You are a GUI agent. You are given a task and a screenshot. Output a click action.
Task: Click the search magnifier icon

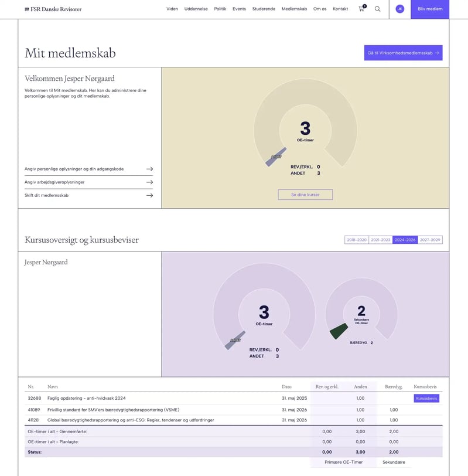coord(377,9)
